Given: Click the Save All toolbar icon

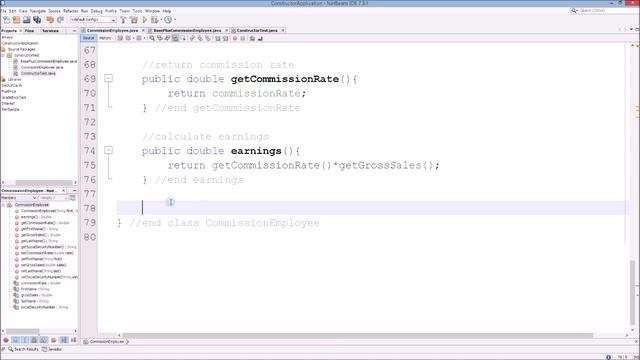Looking at the screenshot, I should (x=37, y=20).
